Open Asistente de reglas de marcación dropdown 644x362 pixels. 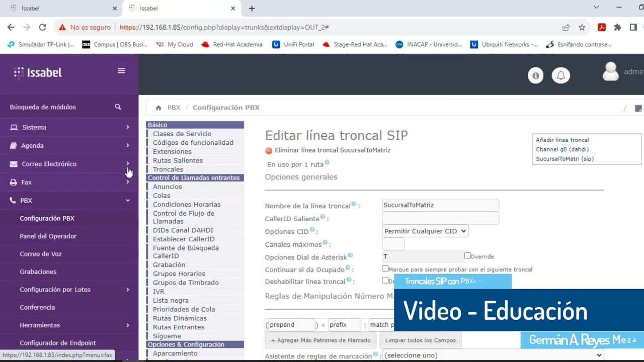click(x=493, y=355)
